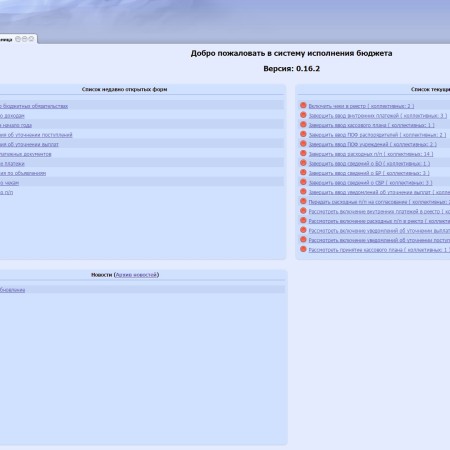This screenshot has height=450, width=450.
Task: Click red icon beside 'Рассмотреть включение внутренних платежей в реестр'
Action: pyautogui.click(x=303, y=211)
